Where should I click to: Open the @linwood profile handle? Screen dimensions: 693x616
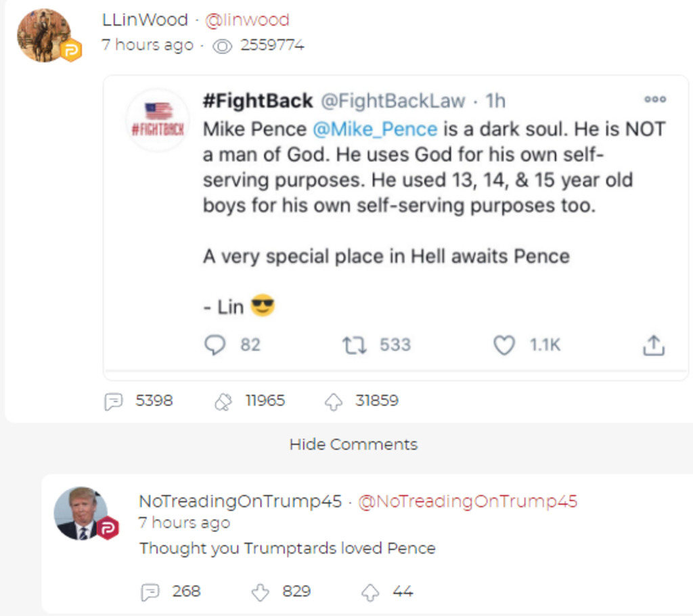[247, 20]
